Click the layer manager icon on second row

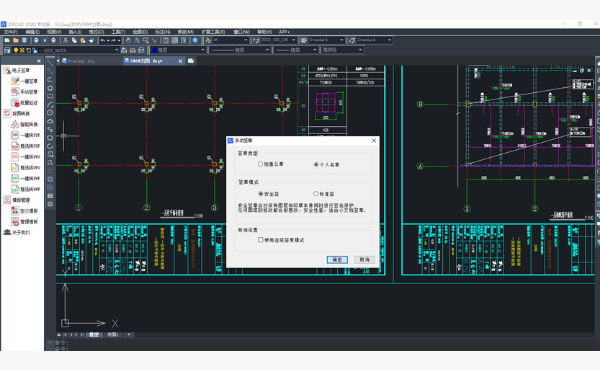click(7, 50)
